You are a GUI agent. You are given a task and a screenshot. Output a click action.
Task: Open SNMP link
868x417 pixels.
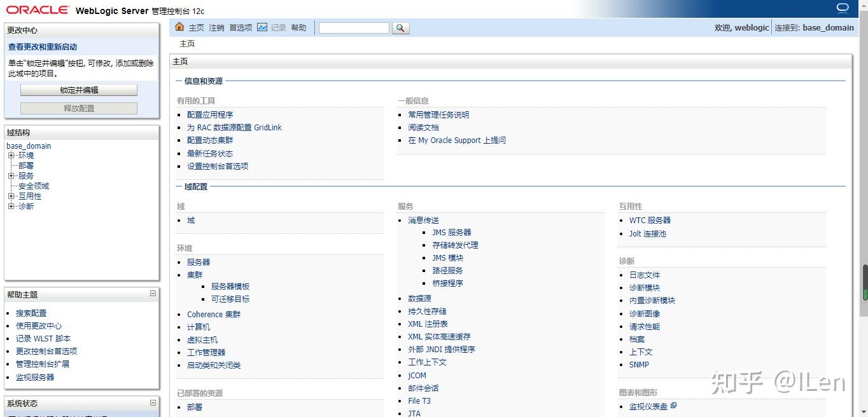point(639,364)
